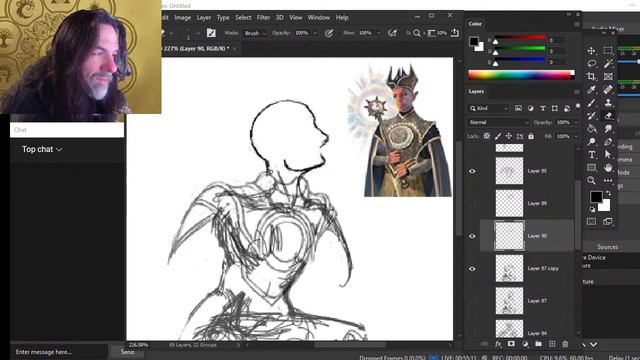The width and height of the screenshot is (640, 360).
Task: Open the Filter menu
Action: click(263, 18)
